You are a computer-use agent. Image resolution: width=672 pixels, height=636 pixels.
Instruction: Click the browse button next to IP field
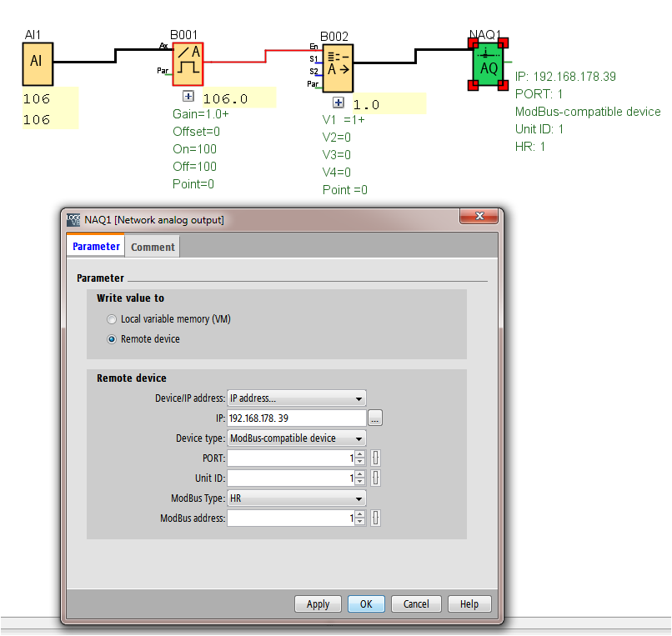(x=375, y=418)
